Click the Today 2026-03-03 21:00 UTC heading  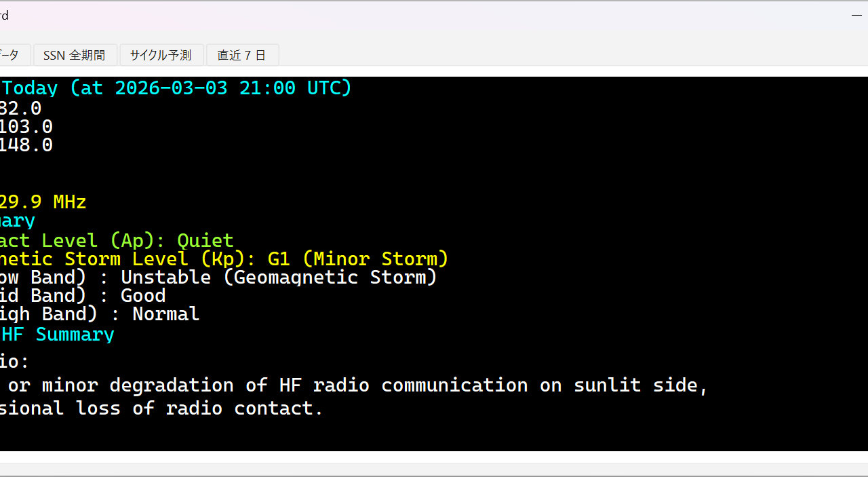click(x=176, y=88)
